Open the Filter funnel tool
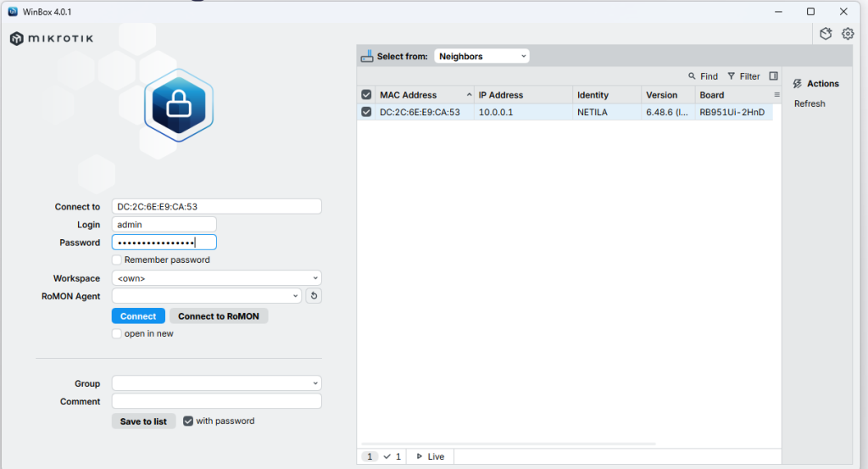The height and width of the screenshot is (469, 868). (732, 76)
